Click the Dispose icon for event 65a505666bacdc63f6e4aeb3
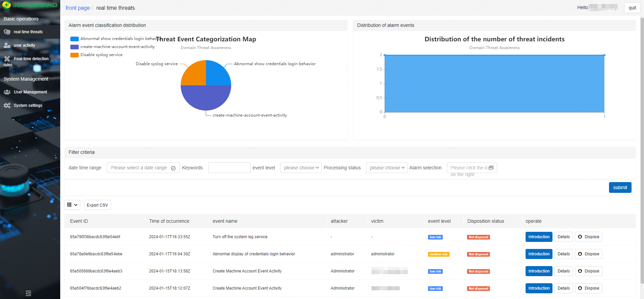Screen dimensions: 644x299 click(580, 271)
